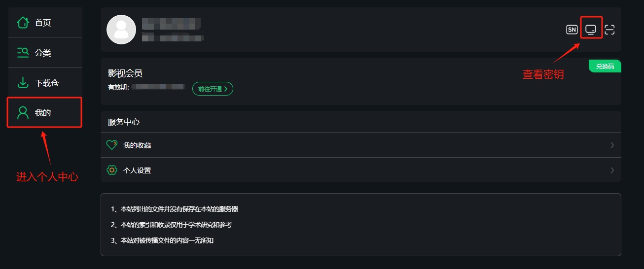Select the 下载仓 menu label
This screenshot has width=644, height=269.
point(47,83)
